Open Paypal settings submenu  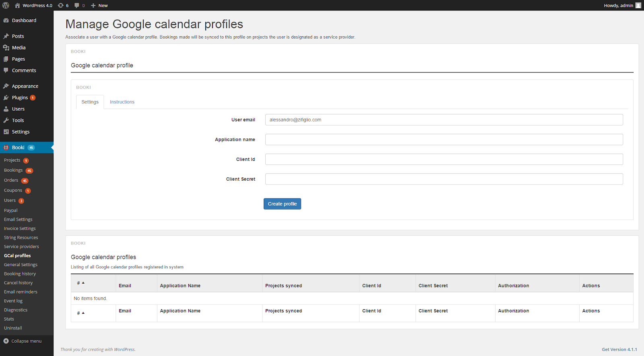pos(11,210)
